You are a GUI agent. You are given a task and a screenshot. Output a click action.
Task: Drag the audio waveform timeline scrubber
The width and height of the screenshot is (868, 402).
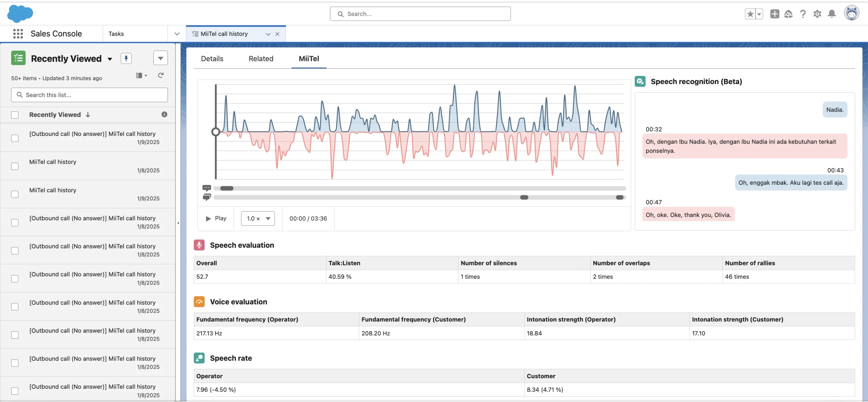216,132
